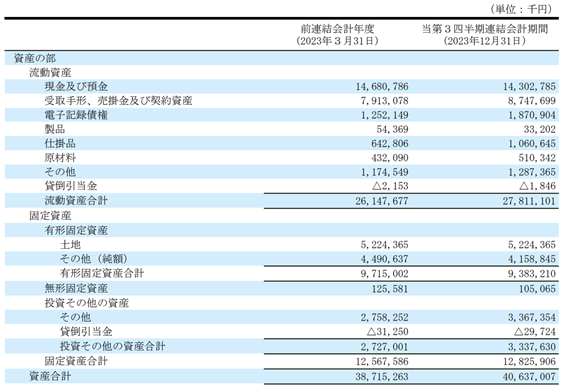Click the 当第３四半期連結会計期間 column header

[x=485, y=29]
